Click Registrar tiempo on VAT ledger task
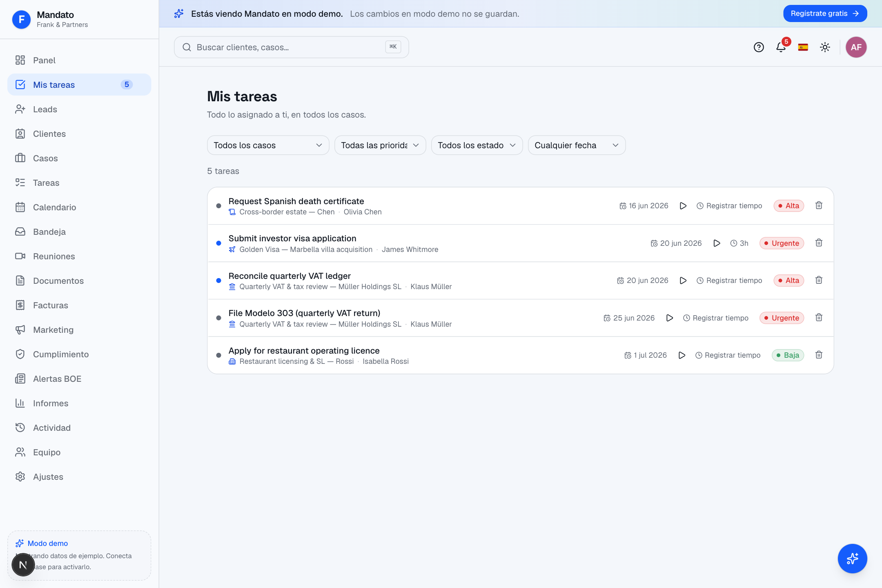The image size is (882, 588). [729, 281]
